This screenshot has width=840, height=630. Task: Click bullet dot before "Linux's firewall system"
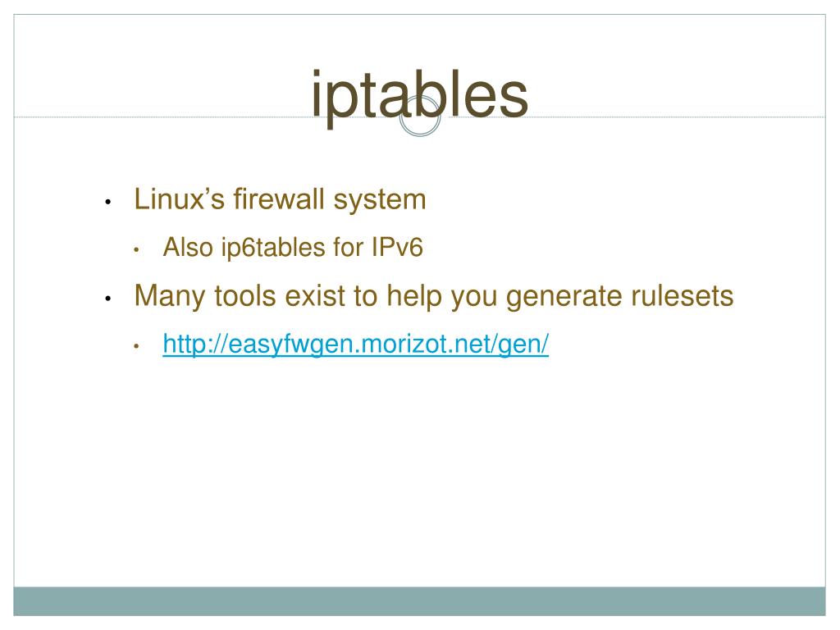108,202
